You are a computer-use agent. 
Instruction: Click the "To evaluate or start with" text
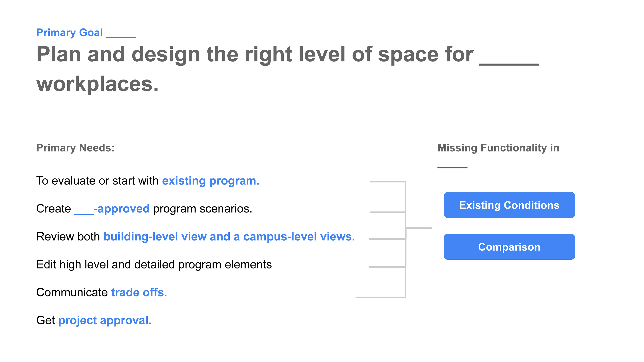click(97, 181)
